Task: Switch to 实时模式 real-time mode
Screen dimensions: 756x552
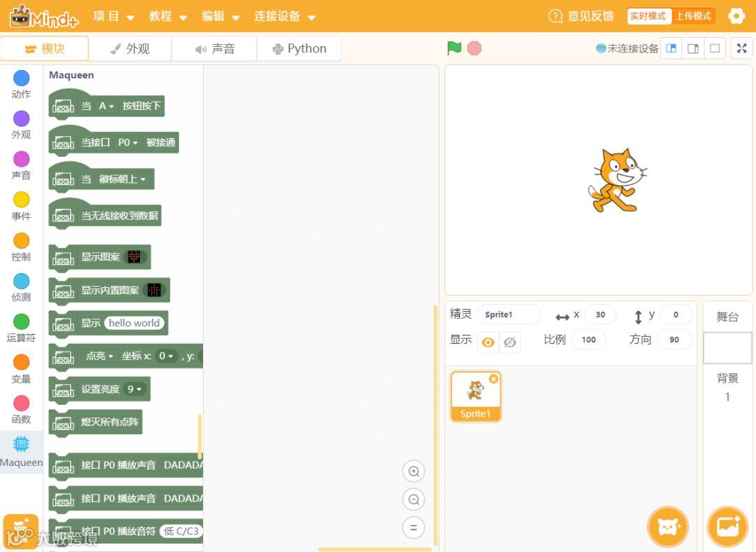Action: [x=648, y=16]
